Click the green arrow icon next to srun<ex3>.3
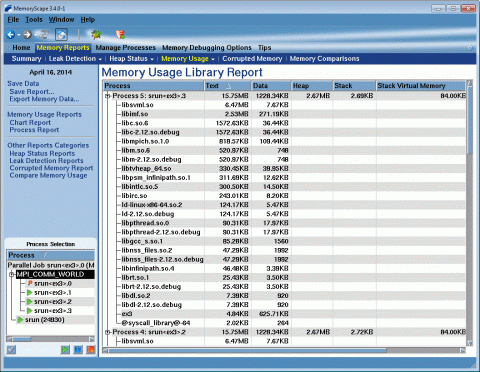 coord(29,311)
